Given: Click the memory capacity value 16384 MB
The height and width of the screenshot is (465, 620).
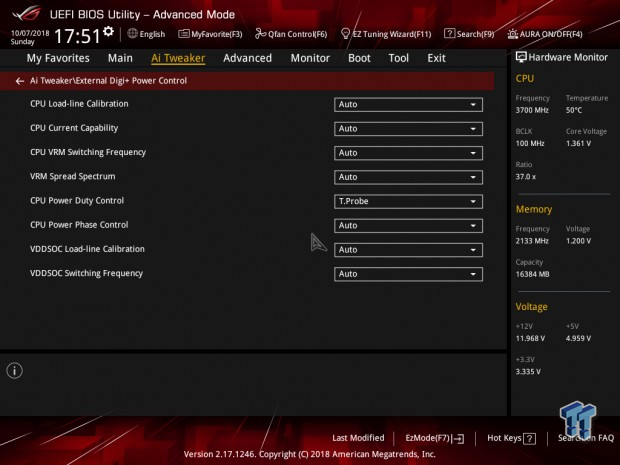Looking at the screenshot, I should pyautogui.click(x=532, y=274).
